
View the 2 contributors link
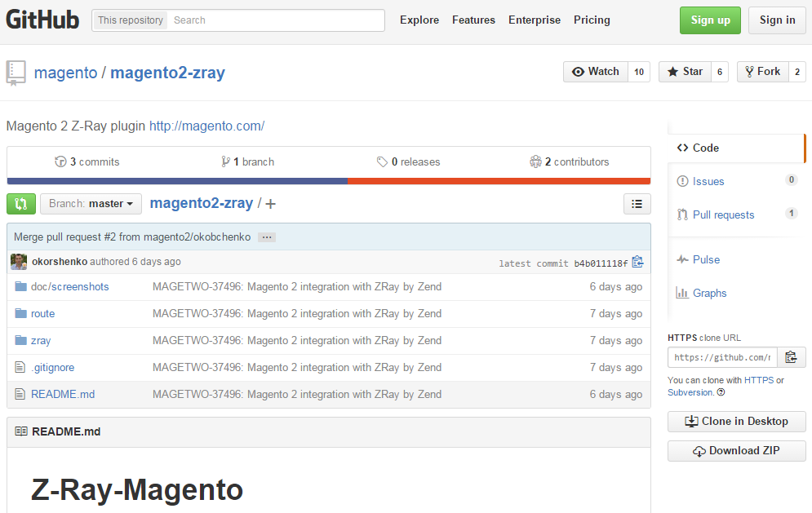(x=569, y=162)
